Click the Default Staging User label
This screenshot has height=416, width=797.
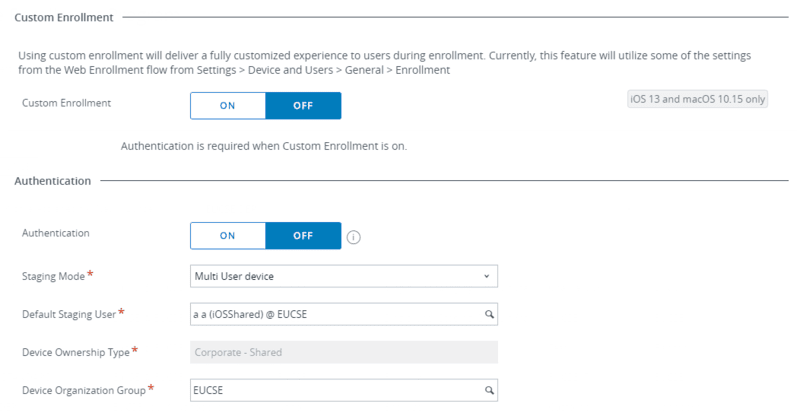point(69,314)
